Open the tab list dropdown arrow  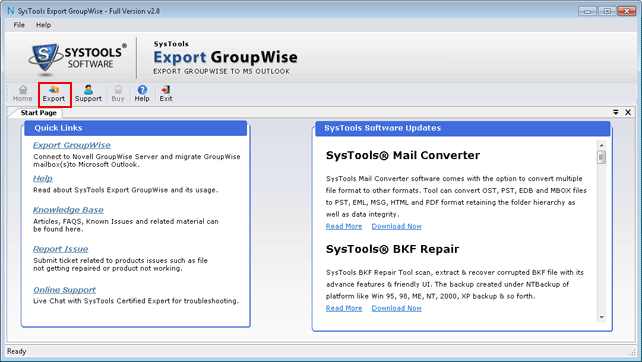[616, 112]
